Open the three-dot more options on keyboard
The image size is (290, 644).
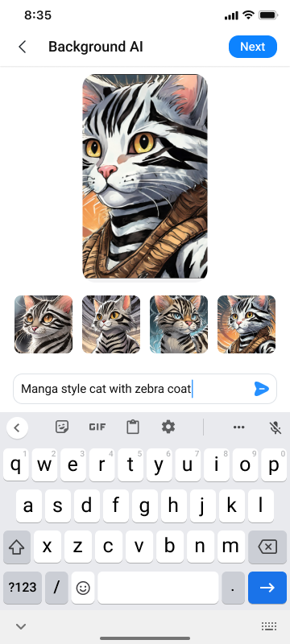tap(239, 427)
